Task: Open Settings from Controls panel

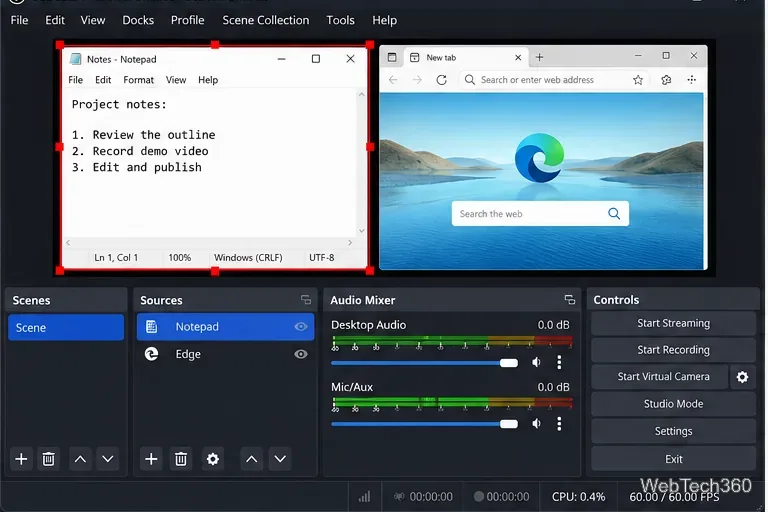Action: tap(673, 431)
